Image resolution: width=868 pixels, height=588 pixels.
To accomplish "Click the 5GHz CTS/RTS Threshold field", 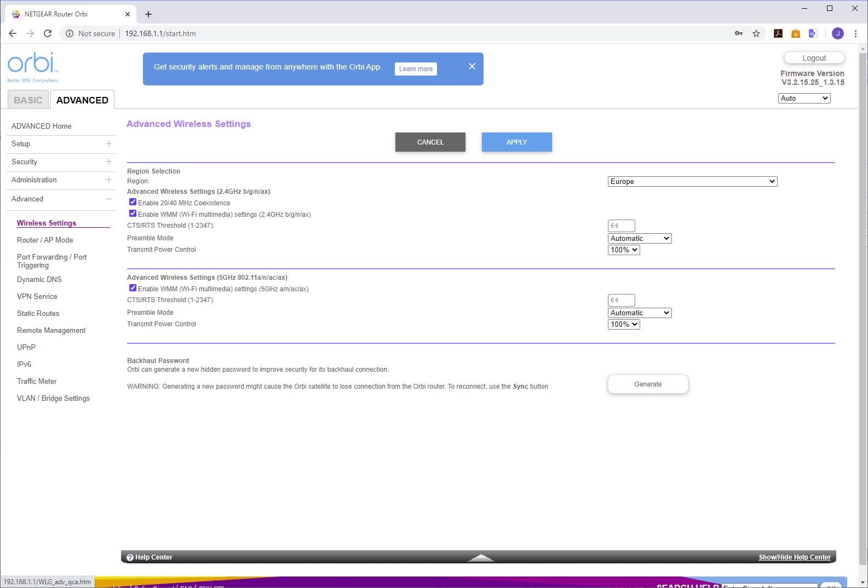I will coord(621,300).
